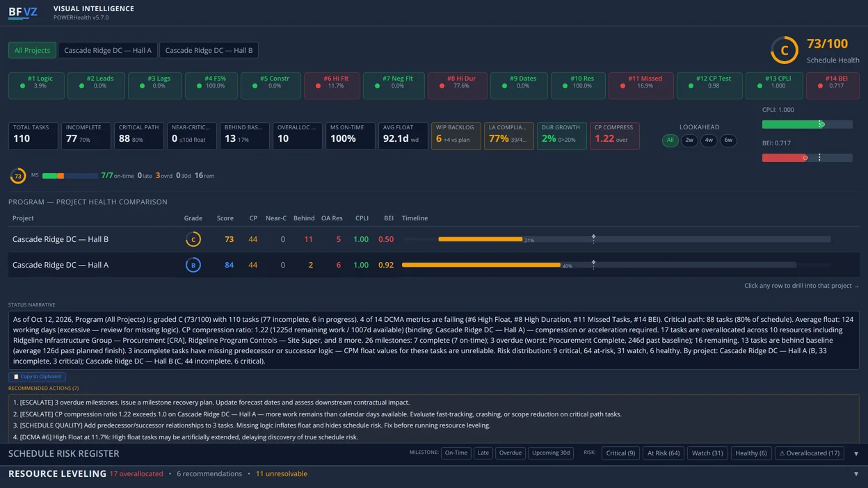Click the Score column header
868x488 pixels.
coord(225,218)
